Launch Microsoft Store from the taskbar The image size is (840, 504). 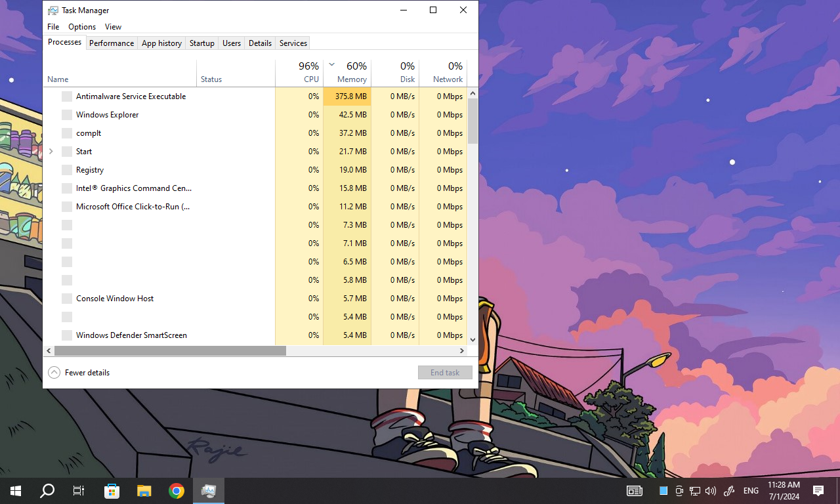pyautogui.click(x=112, y=491)
